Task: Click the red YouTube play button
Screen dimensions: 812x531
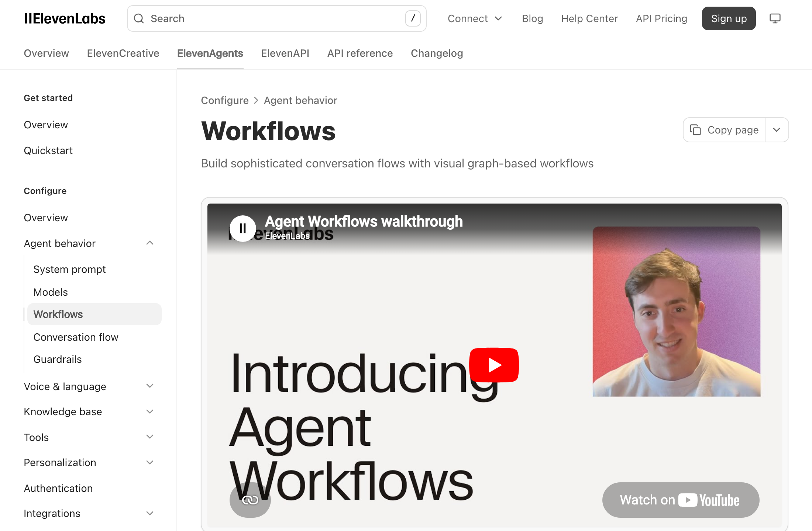Action: [494, 365]
